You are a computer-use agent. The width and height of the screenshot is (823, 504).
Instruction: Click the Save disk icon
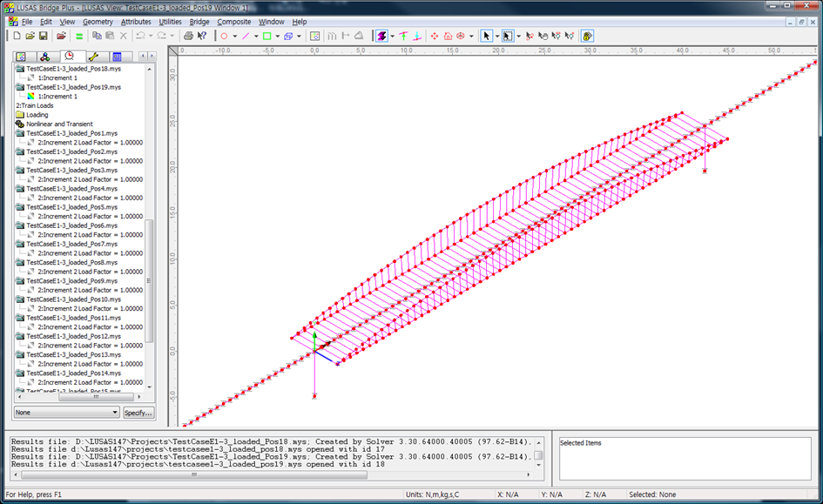coord(43,36)
